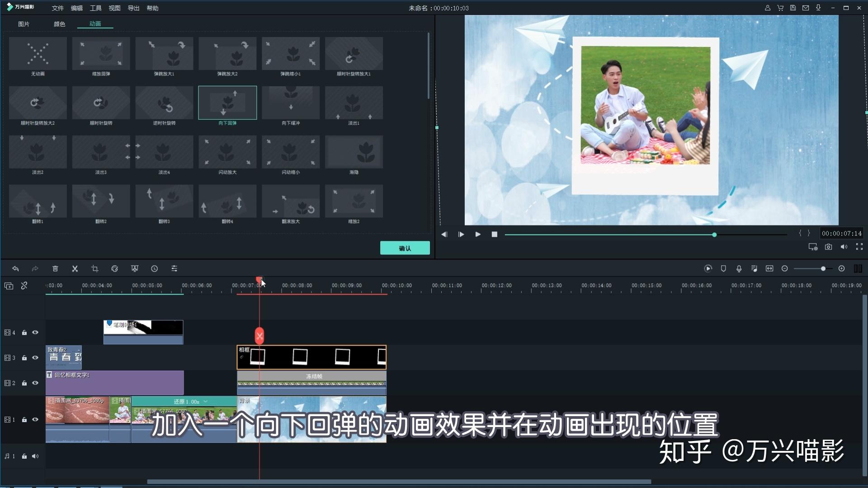Switch to the 颜色 tab
868x488 pixels.
tap(59, 24)
